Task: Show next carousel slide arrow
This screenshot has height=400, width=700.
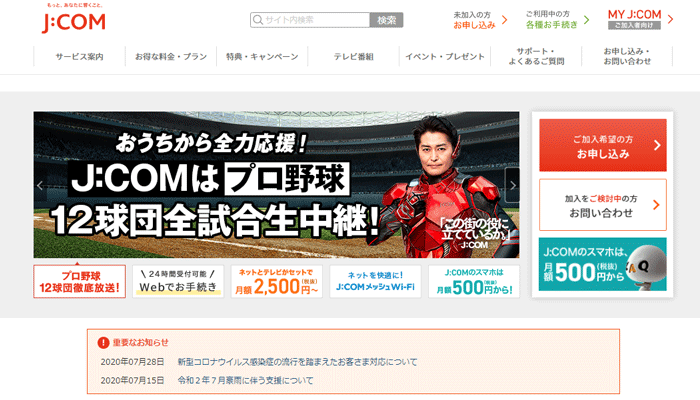Action: point(512,185)
